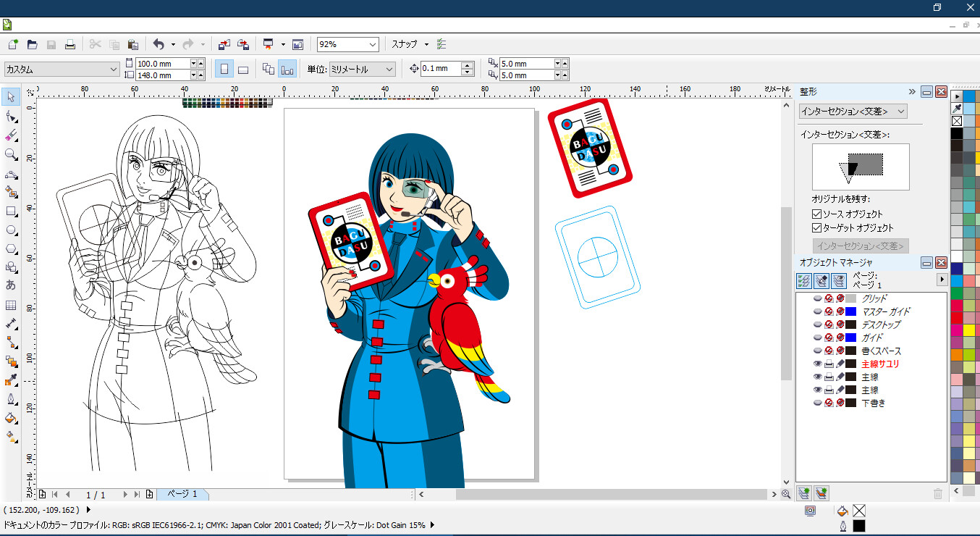Toggle visibility of the グリッド layer
The width and height of the screenshot is (980, 536).
pos(818,298)
